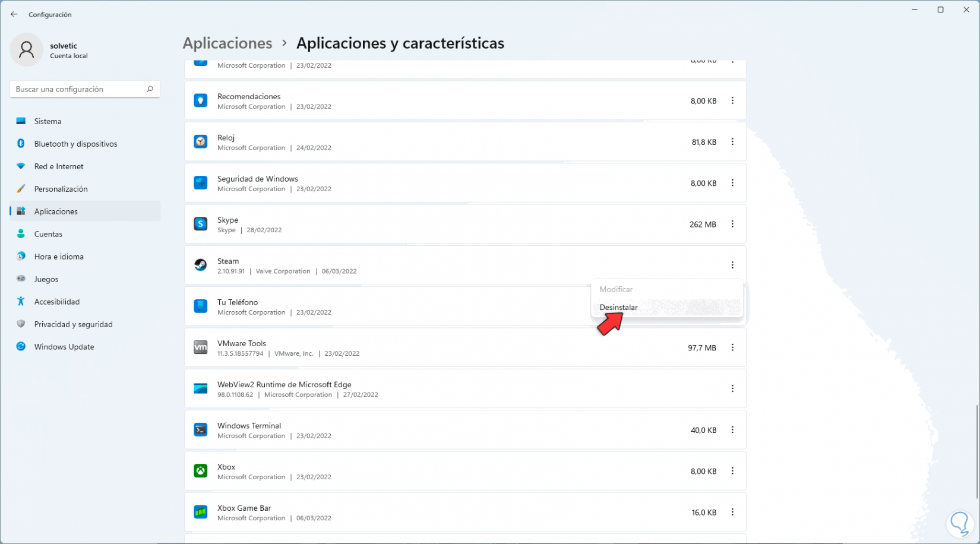This screenshot has height=544, width=980.
Task: Open more options for Xbox
Action: pos(732,471)
